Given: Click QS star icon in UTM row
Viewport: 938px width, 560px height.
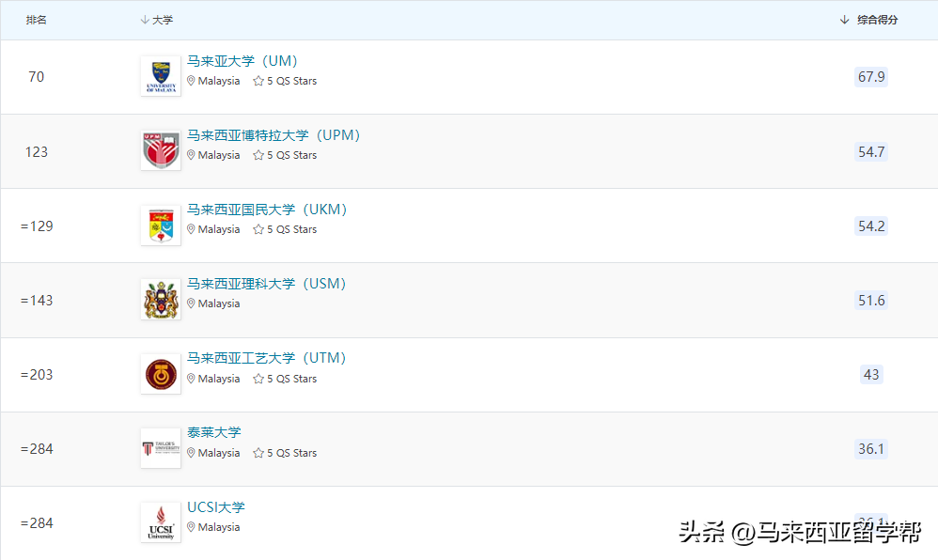Looking at the screenshot, I should (258, 379).
